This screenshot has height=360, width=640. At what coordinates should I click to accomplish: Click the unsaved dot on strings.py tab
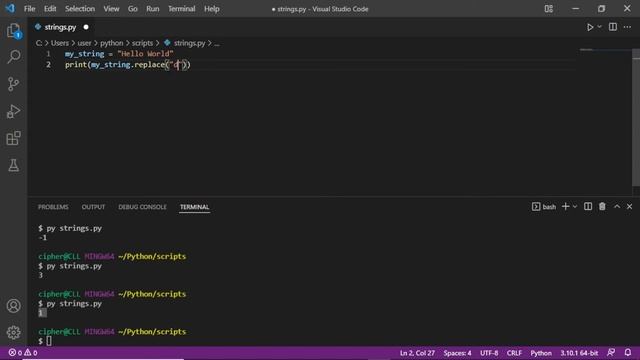pos(86,27)
